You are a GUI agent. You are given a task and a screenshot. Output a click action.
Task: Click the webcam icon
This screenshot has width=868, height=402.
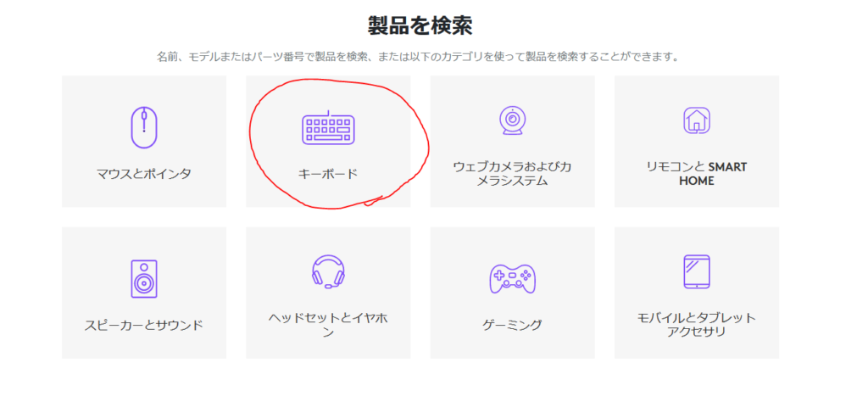point(513,120)
